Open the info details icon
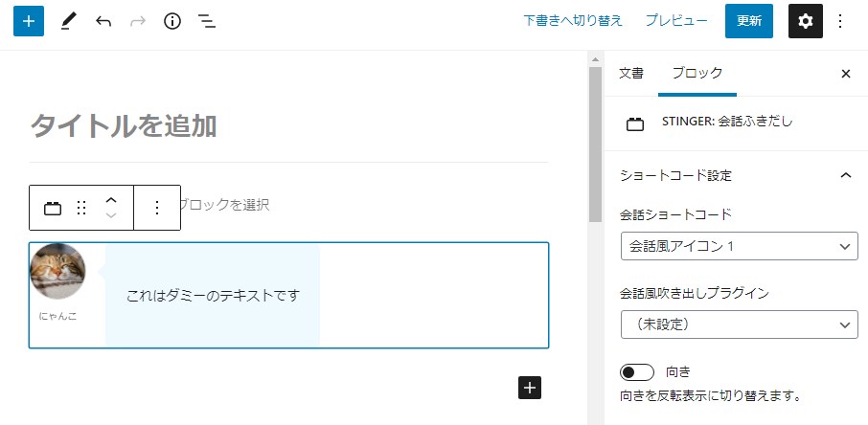 point(172,21)
